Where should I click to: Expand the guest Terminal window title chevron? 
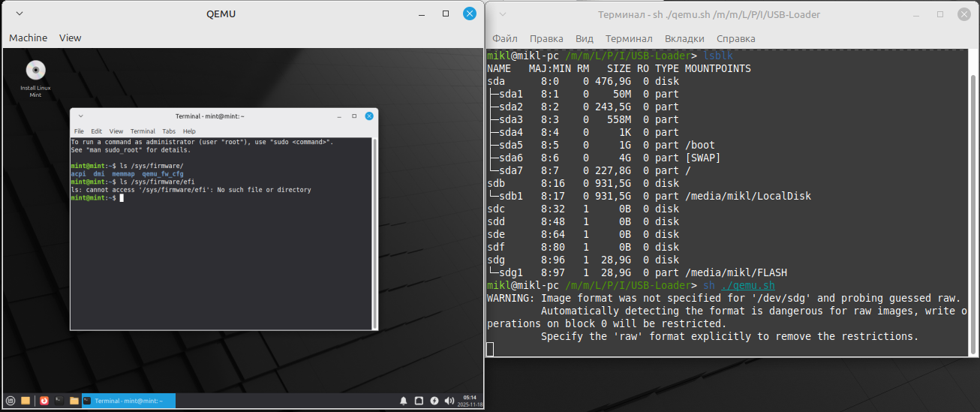(80, 116)
